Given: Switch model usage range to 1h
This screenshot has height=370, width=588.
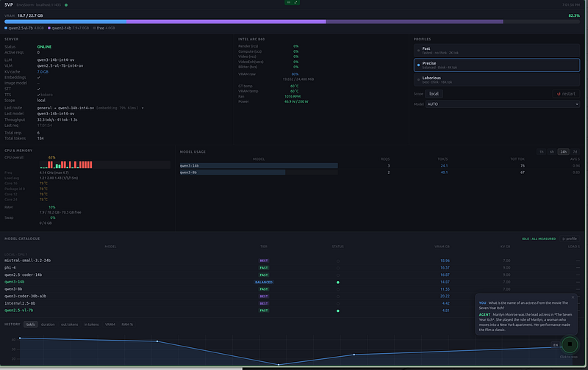Looking at the screenshot, I should pos(542,152).
